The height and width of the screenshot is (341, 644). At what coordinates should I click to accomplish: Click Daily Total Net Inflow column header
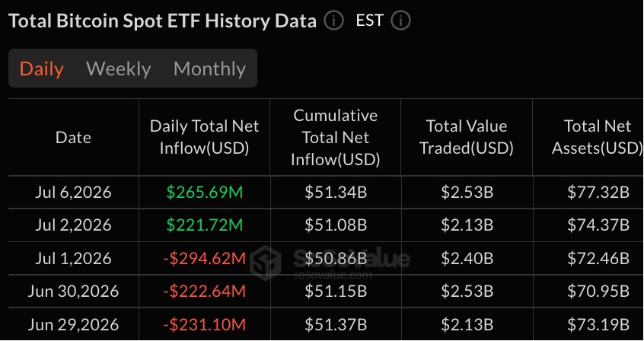(x=204, y=137)
